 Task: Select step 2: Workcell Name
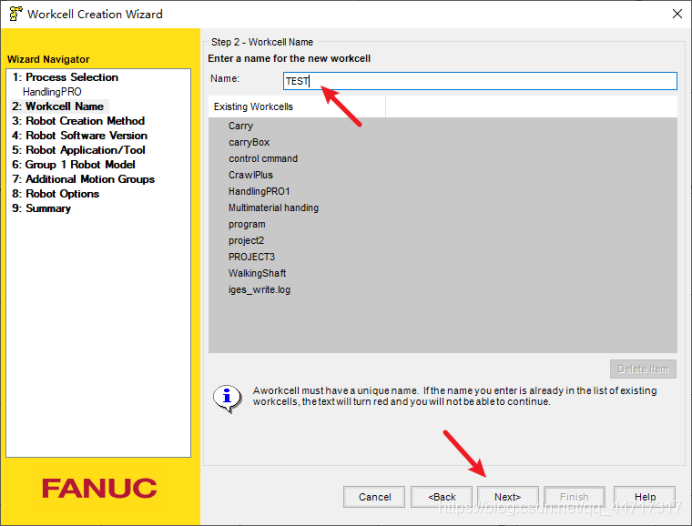click(58, 106)
